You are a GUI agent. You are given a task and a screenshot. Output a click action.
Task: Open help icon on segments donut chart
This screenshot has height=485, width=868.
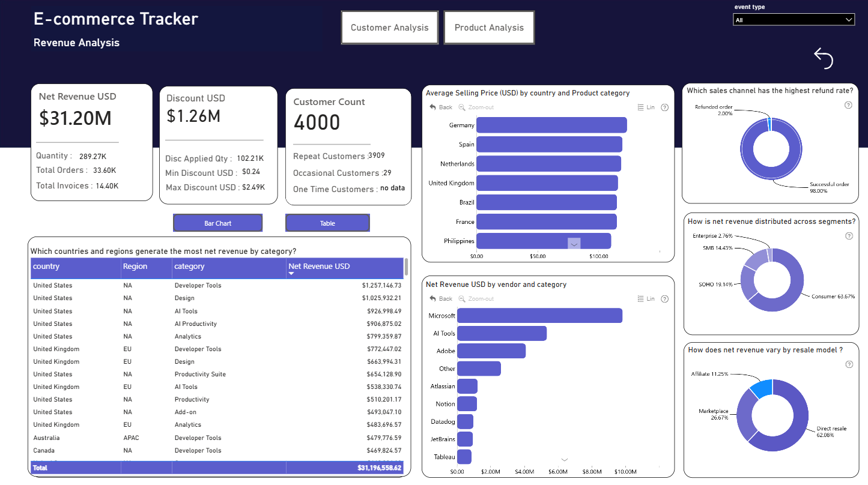pyautogui.click(x=849, y=236)
